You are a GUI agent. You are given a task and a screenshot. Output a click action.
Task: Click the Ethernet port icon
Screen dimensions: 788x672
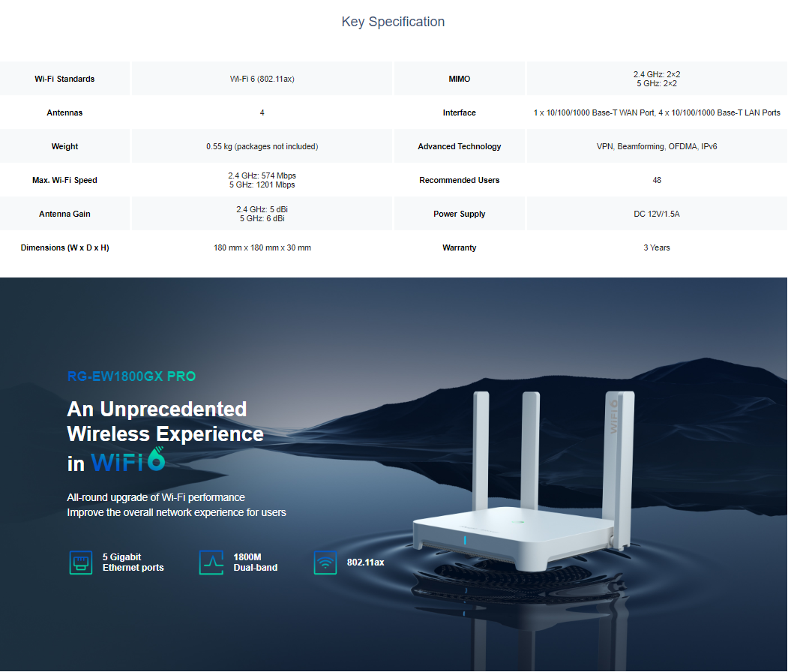click(x=80, y=562)
